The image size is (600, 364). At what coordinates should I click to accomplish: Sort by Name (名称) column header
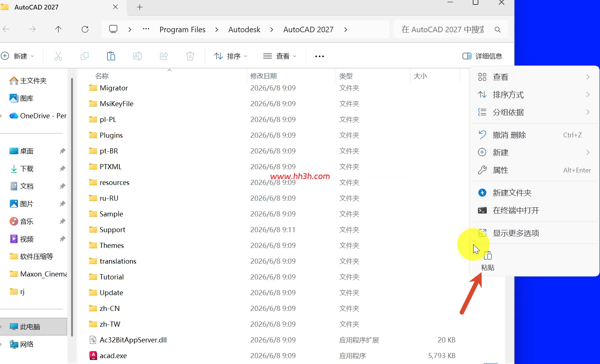coord(102,76)
